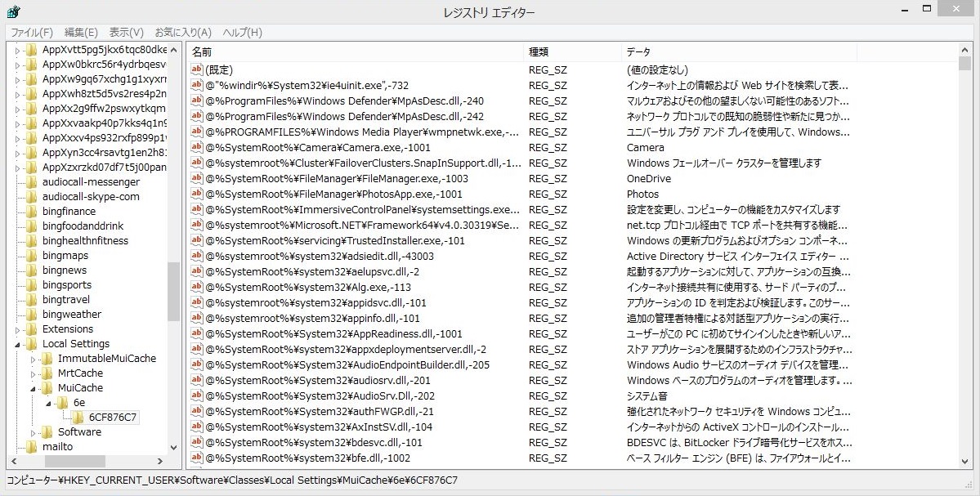This screenshot has width=980, height=496.
Task: Click string icon for wmpnetwk.exe value
Action: [x=197, y=132]
